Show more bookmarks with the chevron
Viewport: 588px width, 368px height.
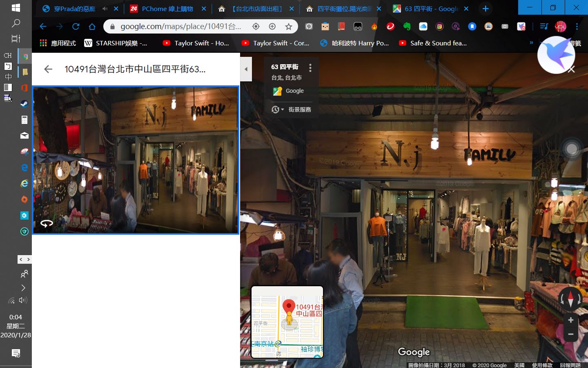tap(531, 43)
